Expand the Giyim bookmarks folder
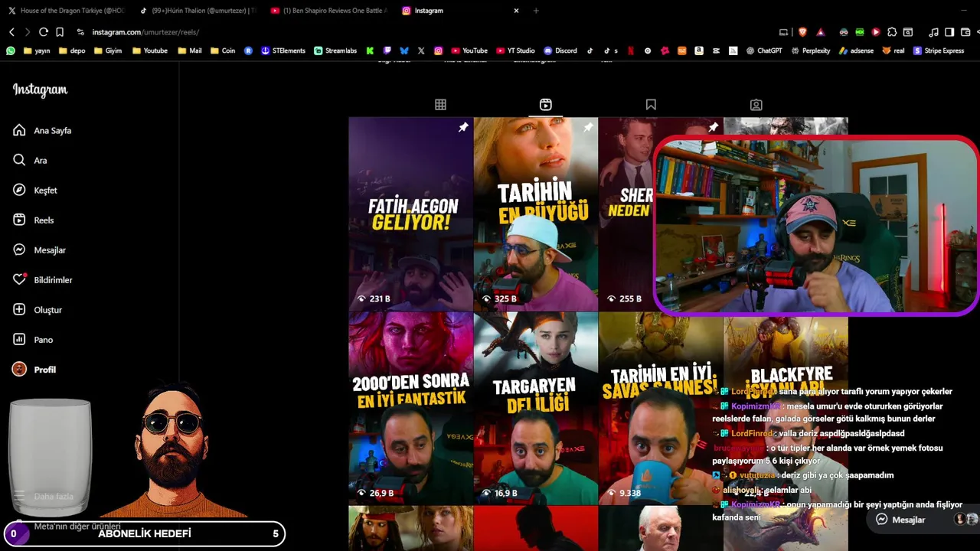This screenshot has height=551, width=980. click(108, 51)
